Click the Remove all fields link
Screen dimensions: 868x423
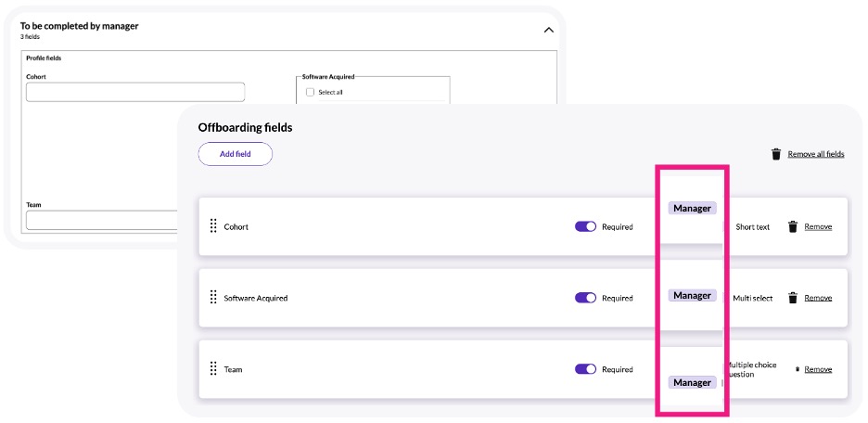816,154
